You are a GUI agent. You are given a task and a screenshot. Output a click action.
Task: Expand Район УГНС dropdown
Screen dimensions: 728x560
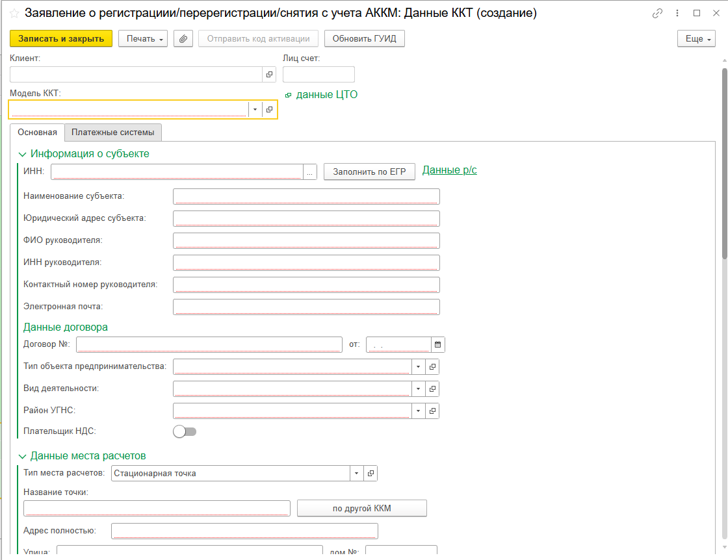coord(419,411)
